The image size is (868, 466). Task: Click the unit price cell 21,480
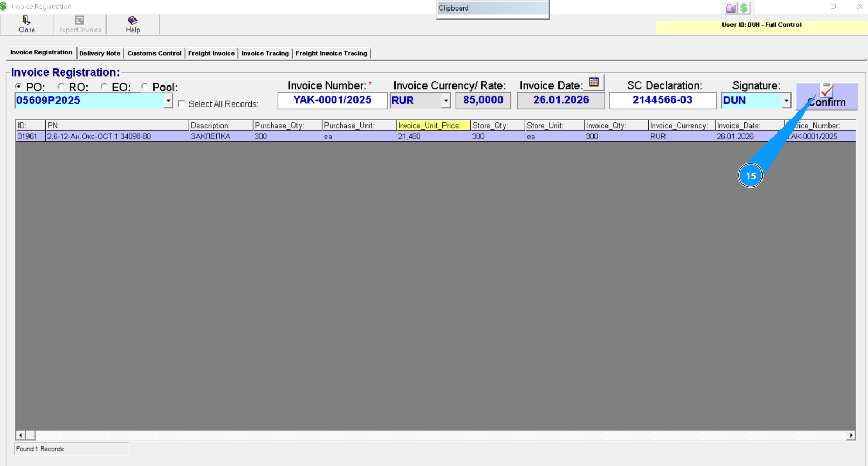(x=433, y=136)
